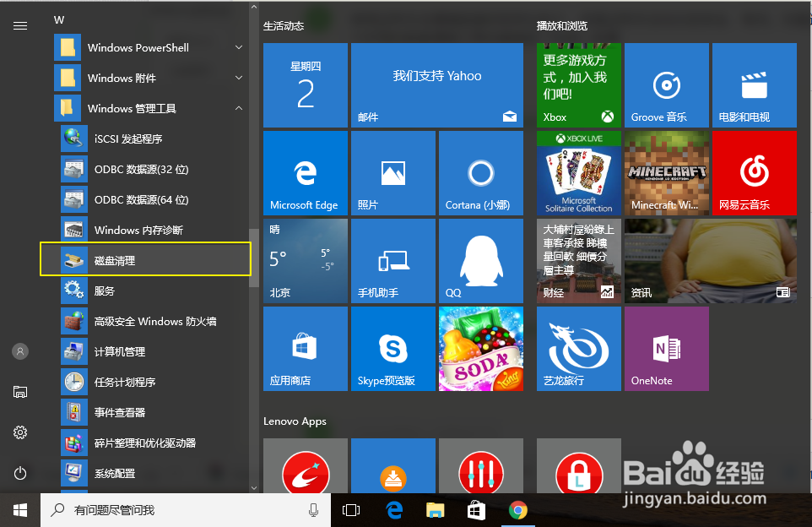The height and width of the screenshot is (527, 812).
Task: Open the 邮件 mail tile
Action: (x=437, y=85)
